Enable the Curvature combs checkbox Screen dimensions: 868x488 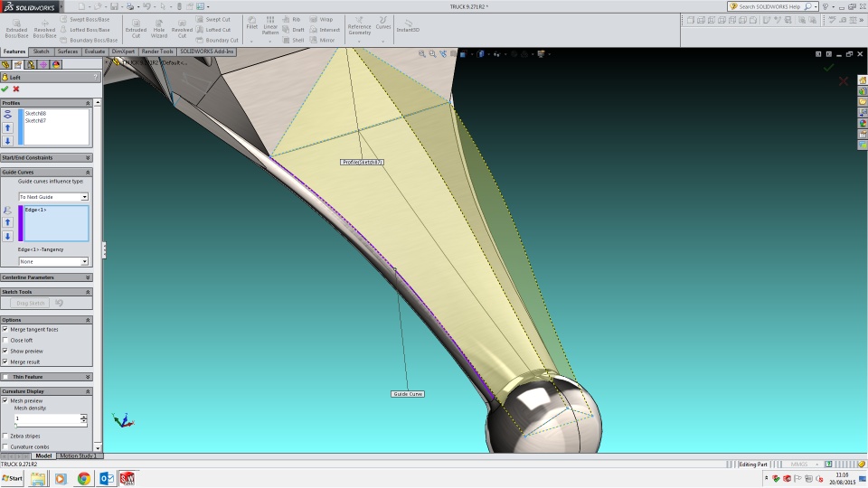[x=5, y=446]
